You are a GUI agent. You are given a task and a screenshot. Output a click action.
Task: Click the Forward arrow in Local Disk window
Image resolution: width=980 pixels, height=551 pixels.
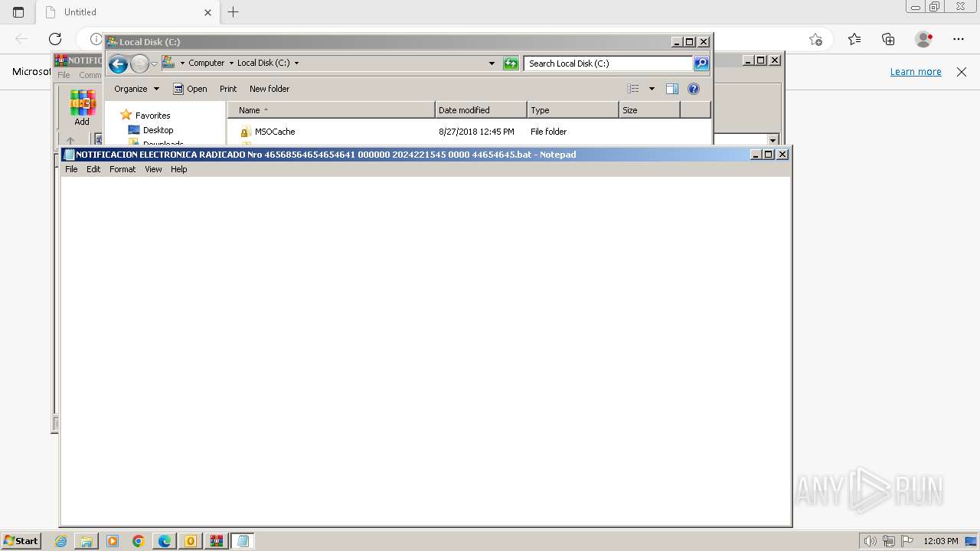pos(139,64)
